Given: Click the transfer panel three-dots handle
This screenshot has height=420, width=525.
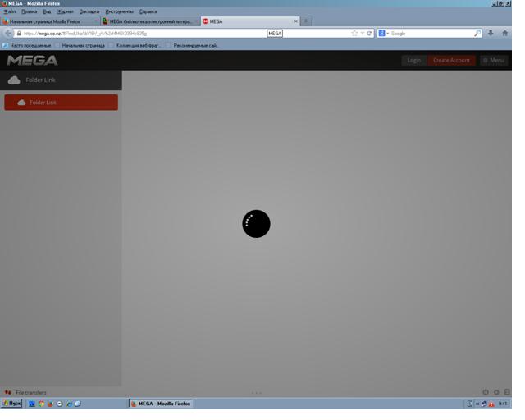Looking at the screenshot, I should (x=257, y=393).
